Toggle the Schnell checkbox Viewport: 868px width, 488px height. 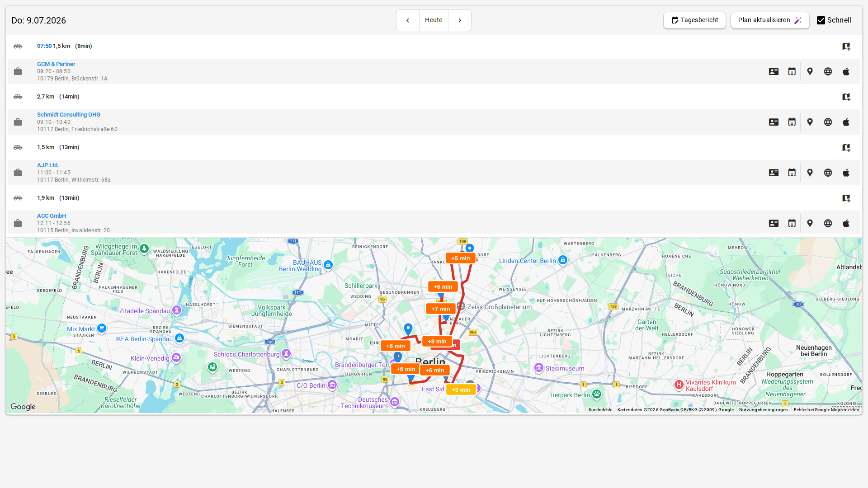tap(821, 20)
